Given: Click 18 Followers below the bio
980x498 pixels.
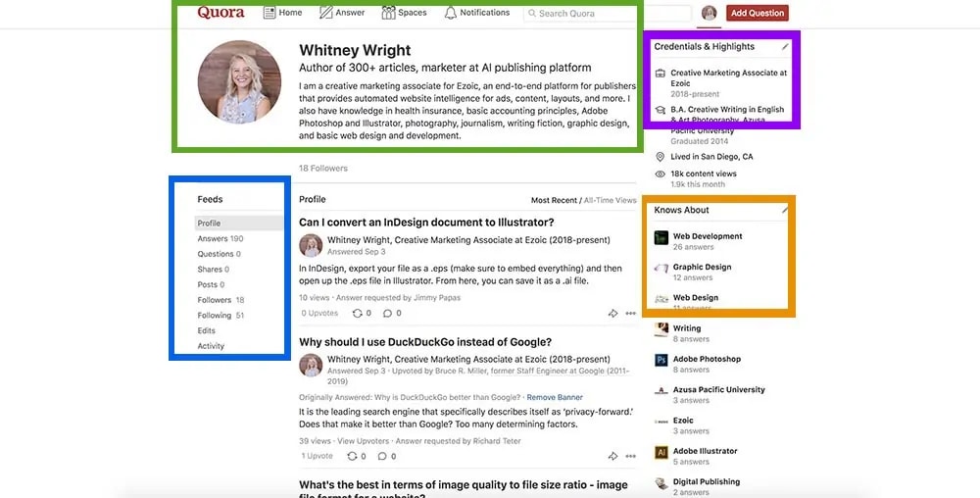Looking at the screenshot, I should coord(323,168).
